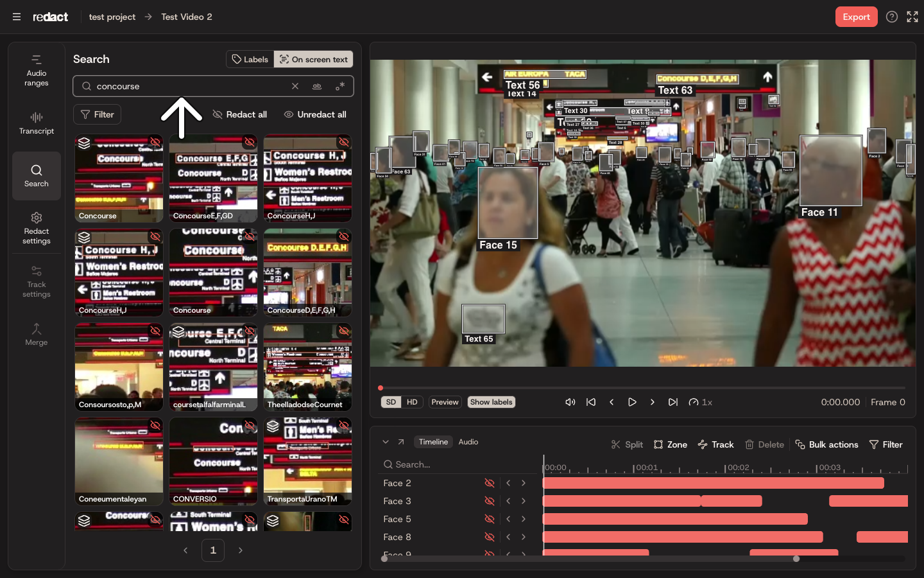Image resolution: width=924 pixels, height=578 pixels.
Task: Switch to the Labels tab
Action: click(250, 59)
